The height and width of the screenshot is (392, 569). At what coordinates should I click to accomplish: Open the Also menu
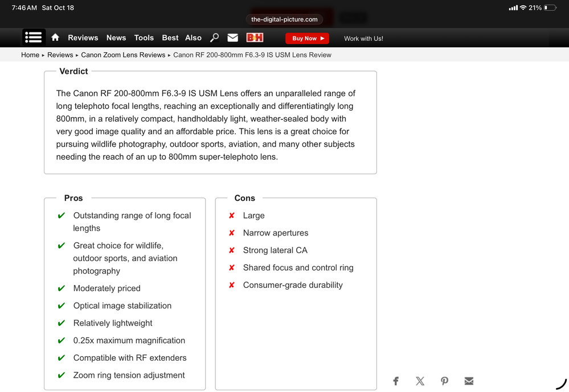tap(193, 38)
